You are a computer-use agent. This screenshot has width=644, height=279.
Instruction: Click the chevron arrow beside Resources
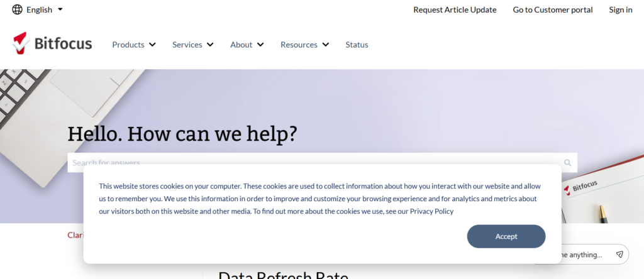325,45
